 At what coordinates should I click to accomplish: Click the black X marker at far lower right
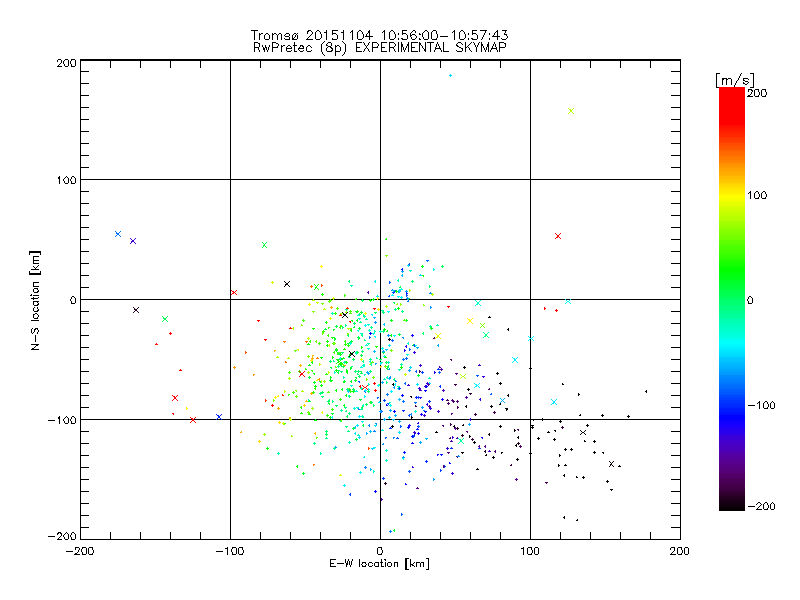(611, 464)
